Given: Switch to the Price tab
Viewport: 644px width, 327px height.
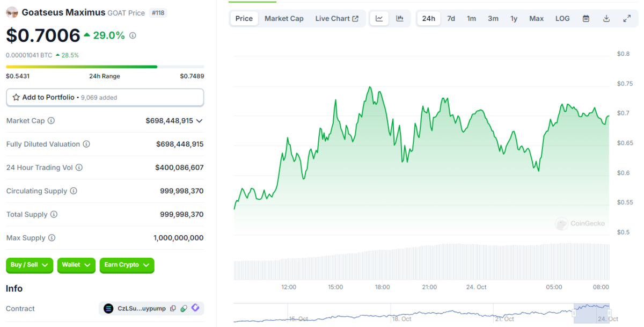Looking at the screenshot, I should click(x=244, y=18).
